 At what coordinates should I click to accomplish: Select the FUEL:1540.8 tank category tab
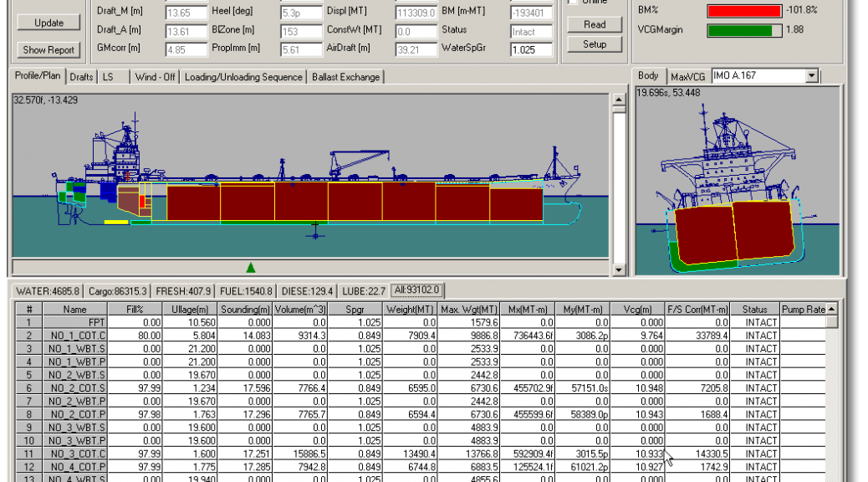pos(247,291)
